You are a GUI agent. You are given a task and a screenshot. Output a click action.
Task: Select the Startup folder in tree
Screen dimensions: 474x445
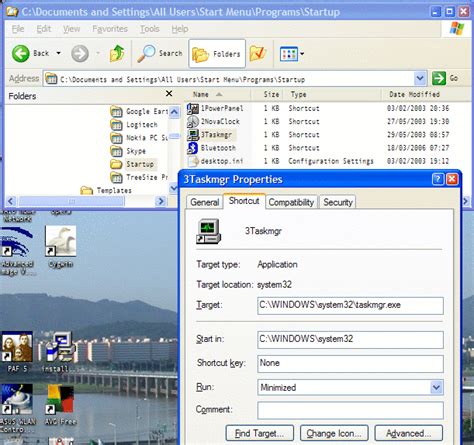pyautogui.click(x=132, y=164)
